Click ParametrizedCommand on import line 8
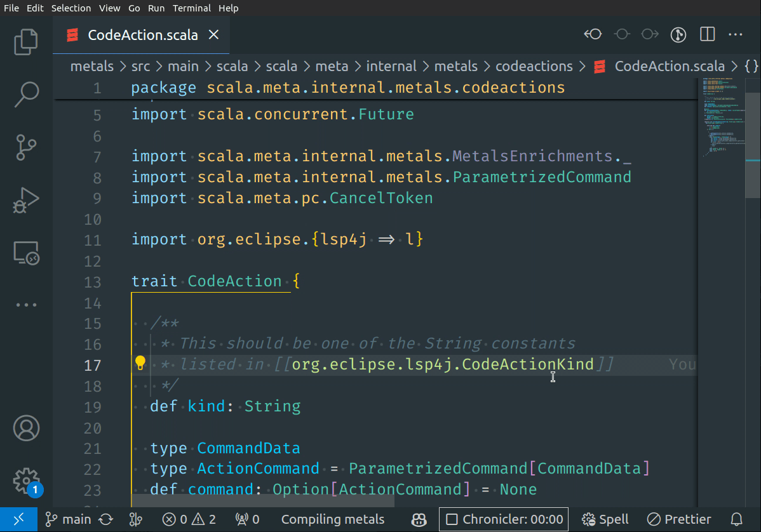 pyautogui.click(x=542, y=177)
